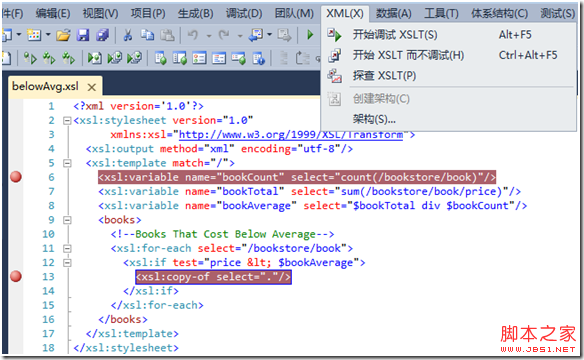Click the Undo arrow icon
Image resolution: width=584 pixels, height=360 pixels.
point(193,35)
